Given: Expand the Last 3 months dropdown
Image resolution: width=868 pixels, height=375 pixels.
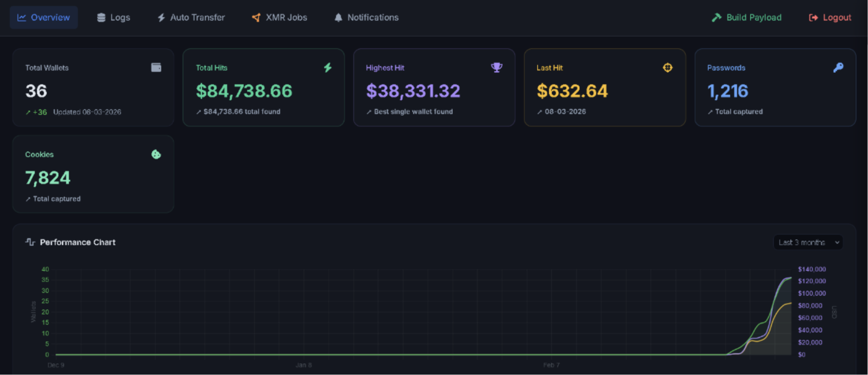Looking at the screenshot, I should [x=808, y=242].
